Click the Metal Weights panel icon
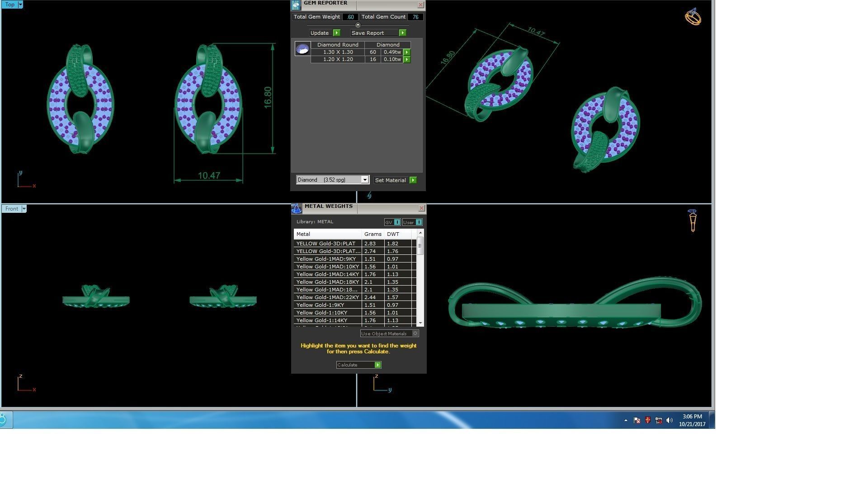The image size is (868, 488). [x=296, y=208]
